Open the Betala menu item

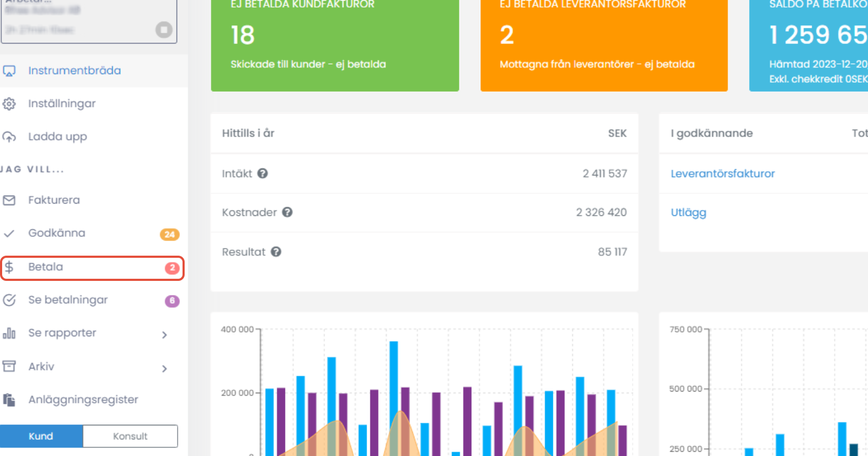tap(92, 267)
